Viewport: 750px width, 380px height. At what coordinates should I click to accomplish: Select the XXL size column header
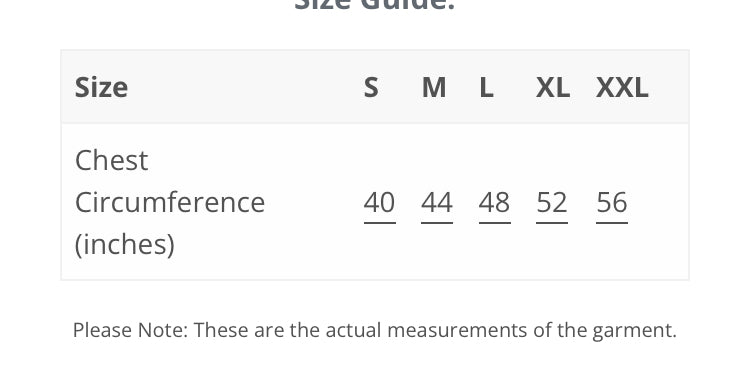click(x=622, y=88)
